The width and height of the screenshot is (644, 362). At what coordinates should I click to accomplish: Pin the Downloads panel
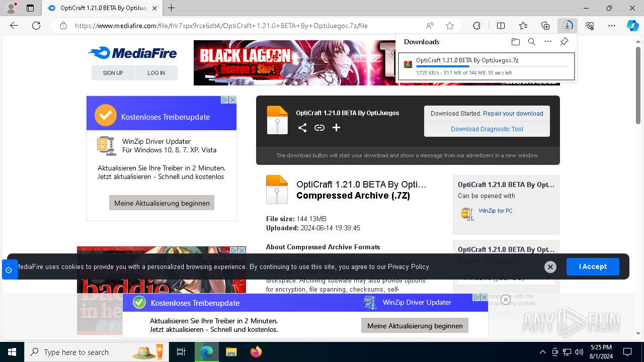click(x=564, y=42)
